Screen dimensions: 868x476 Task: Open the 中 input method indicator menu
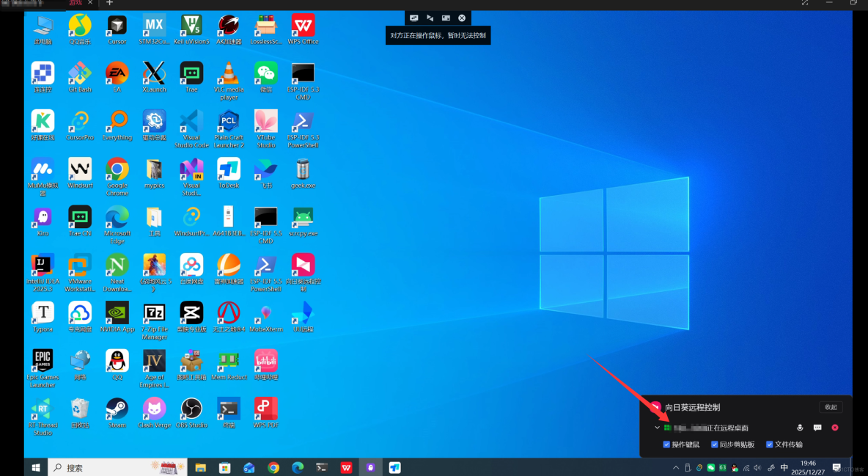784,467
